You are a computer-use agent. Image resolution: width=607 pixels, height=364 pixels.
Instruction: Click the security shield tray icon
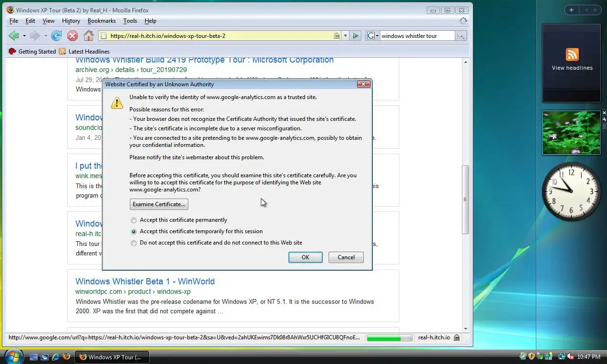(532, 356)
